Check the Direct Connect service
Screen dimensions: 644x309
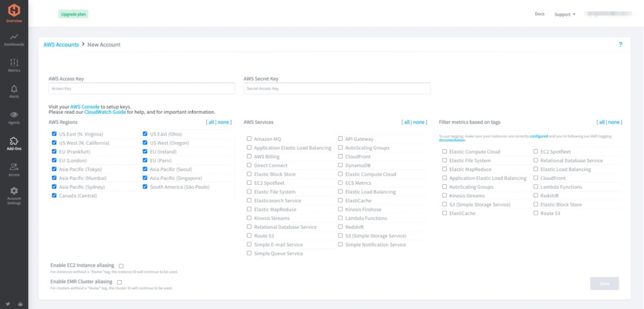coord(249,165)
